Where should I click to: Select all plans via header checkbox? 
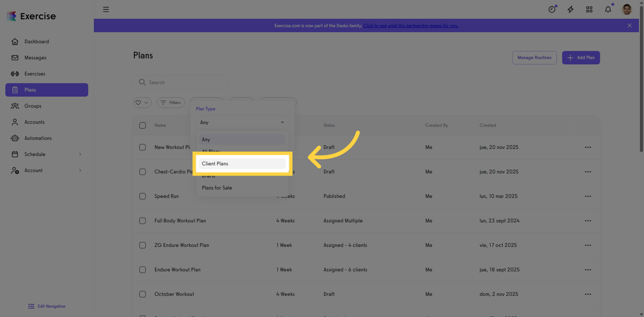[142, 125]
